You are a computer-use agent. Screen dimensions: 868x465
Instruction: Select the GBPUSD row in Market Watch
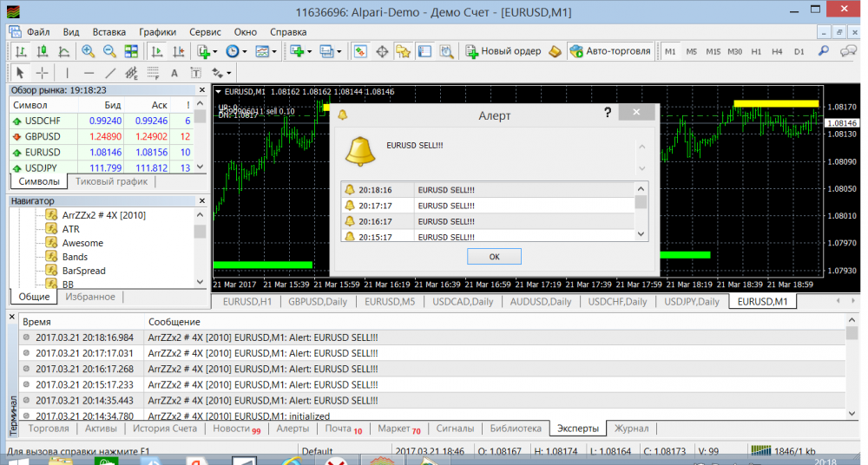pyautogui.click(x=102, y=136)
